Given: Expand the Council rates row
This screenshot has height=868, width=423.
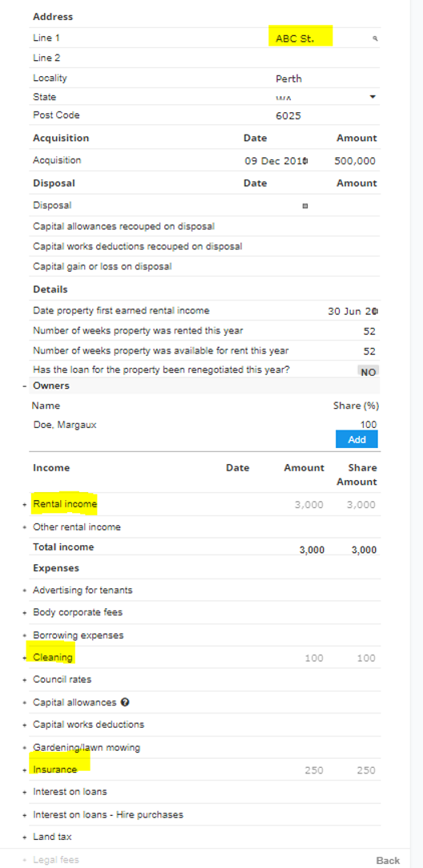Looking at the screenshot, I should point(24,680).
